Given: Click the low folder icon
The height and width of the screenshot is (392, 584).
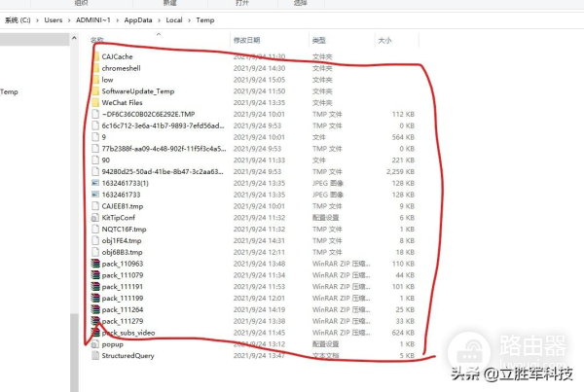Looking at the screenshot, I should (x=95, y=80).
